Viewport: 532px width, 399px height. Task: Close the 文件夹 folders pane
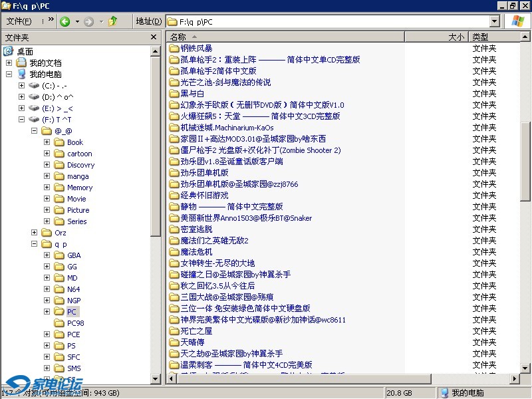[x=154, y=37]
